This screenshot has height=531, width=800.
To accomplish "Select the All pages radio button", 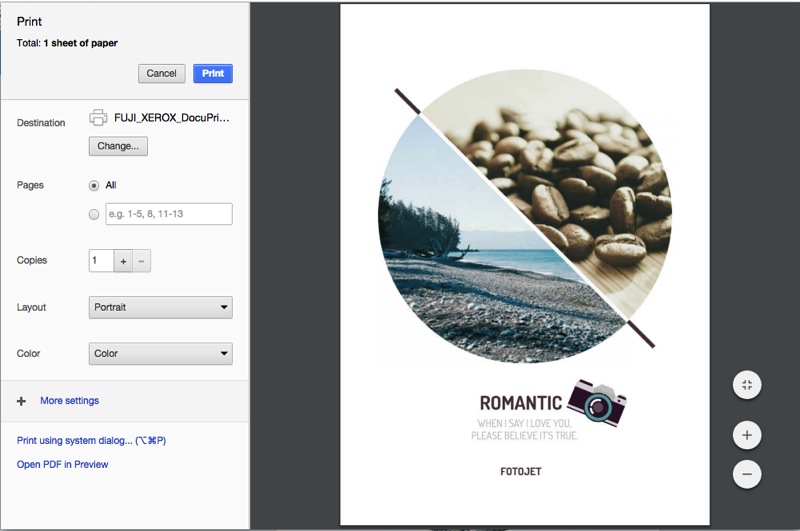I will tap(95, 185).
